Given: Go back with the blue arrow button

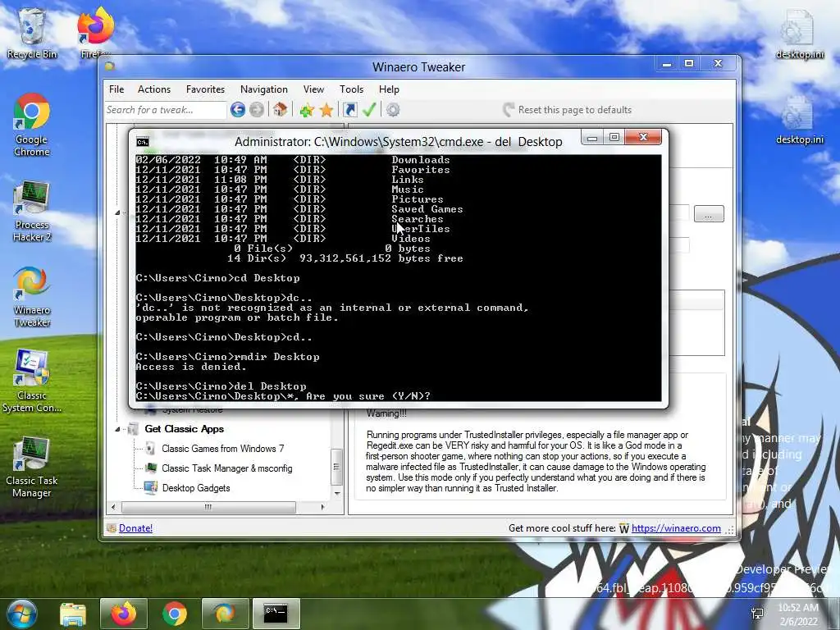Looking at the screenshot, I should [238, 110].
